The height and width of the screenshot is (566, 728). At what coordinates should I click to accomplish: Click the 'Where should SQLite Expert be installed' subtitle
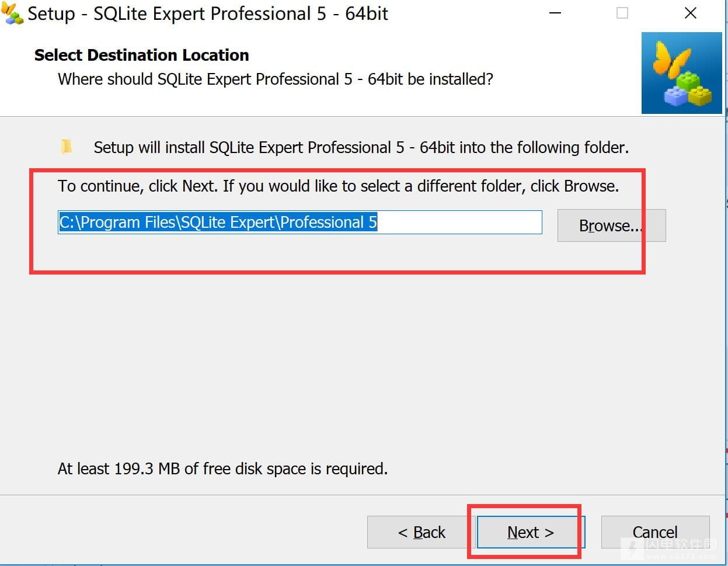click(x=275, y=79)
